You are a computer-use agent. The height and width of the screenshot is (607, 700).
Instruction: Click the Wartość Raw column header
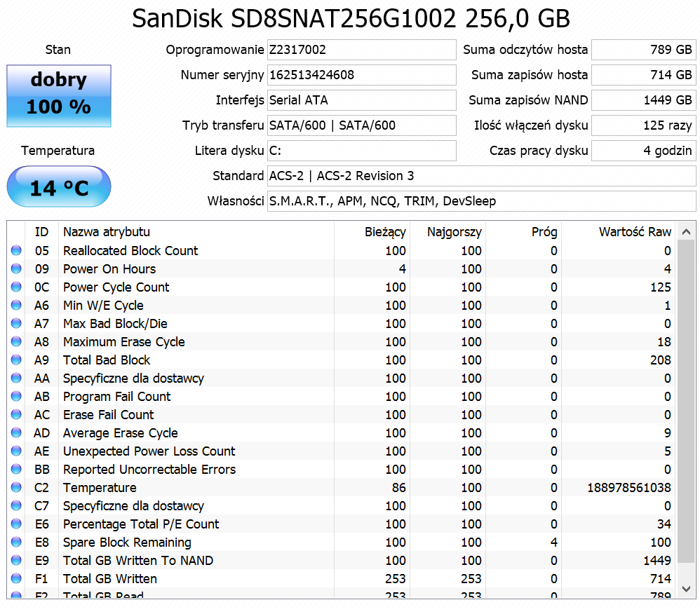[618, 232]
